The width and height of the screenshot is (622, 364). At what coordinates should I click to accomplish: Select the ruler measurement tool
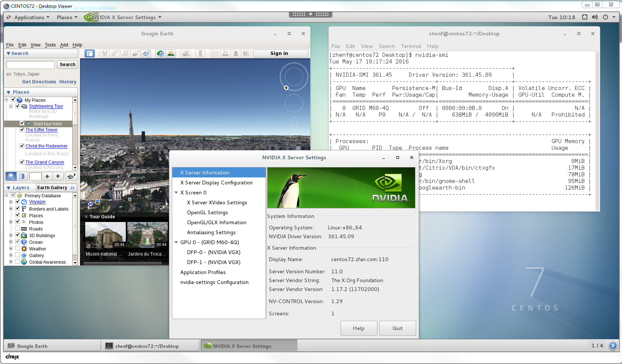pyautogui.click(x=200, y=53)
